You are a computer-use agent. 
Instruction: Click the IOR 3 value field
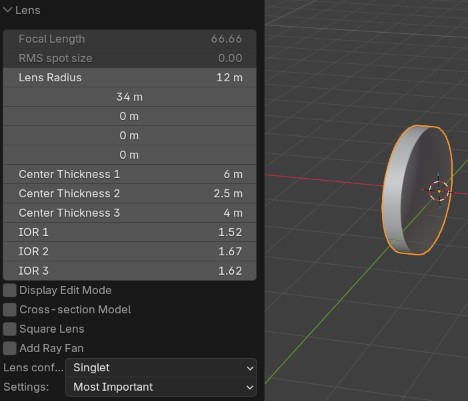click(130, 271)
